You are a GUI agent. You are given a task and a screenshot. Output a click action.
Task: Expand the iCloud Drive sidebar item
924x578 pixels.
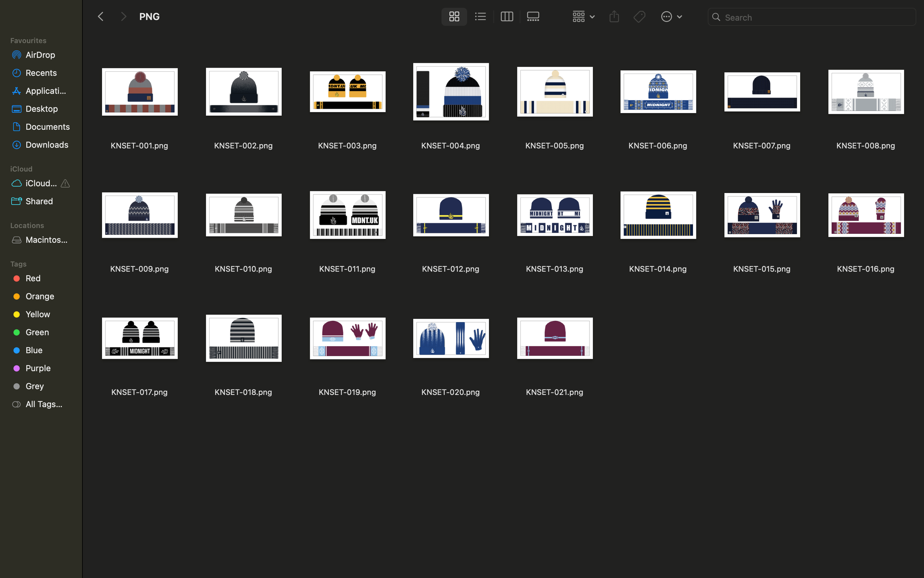[x=40, y=183]
